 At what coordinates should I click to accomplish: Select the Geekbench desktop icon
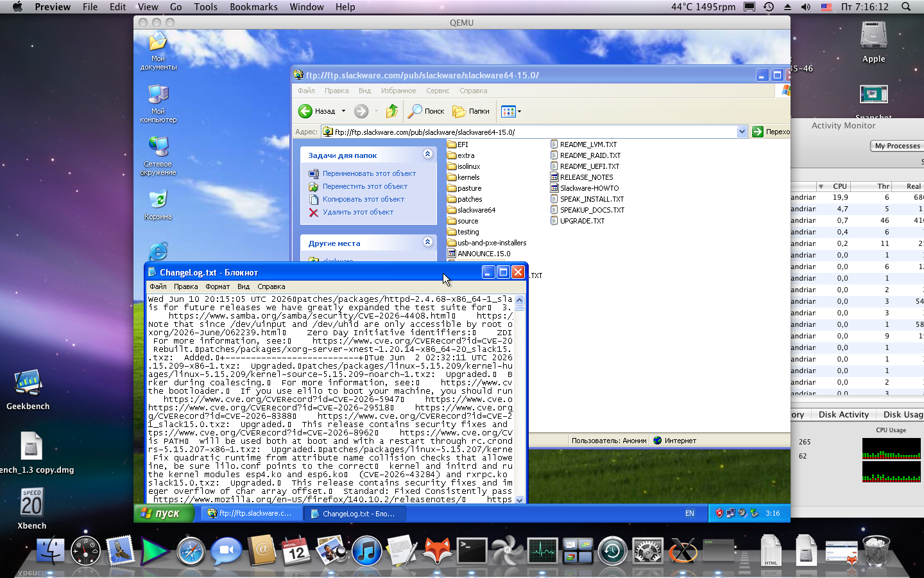(x=28, y=390)
